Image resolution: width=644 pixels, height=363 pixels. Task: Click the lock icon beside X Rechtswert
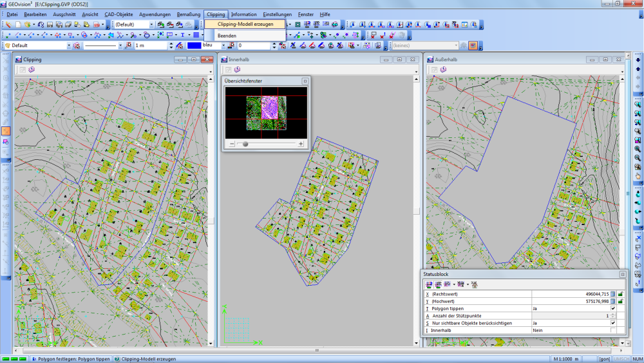[x=621, y=294]
